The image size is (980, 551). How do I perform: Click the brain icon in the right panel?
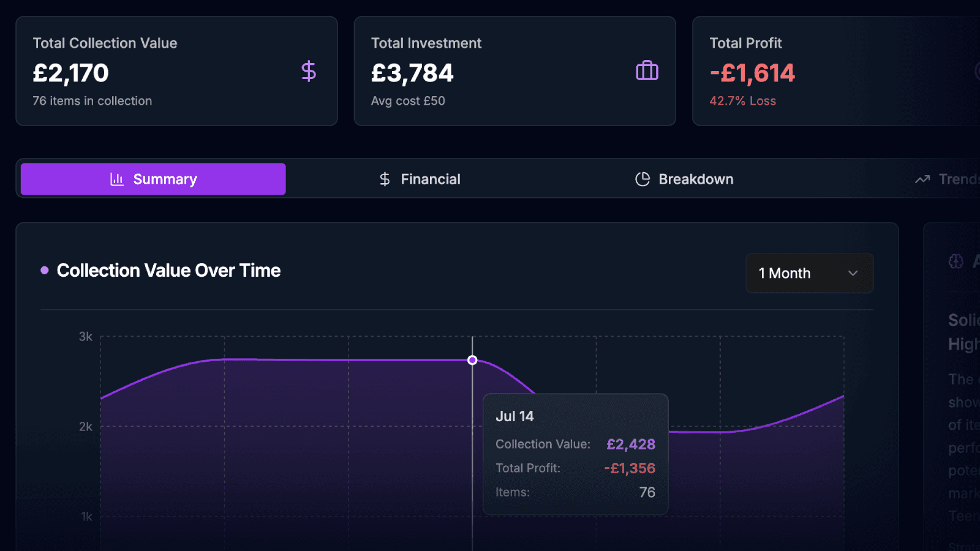(956, 261)
